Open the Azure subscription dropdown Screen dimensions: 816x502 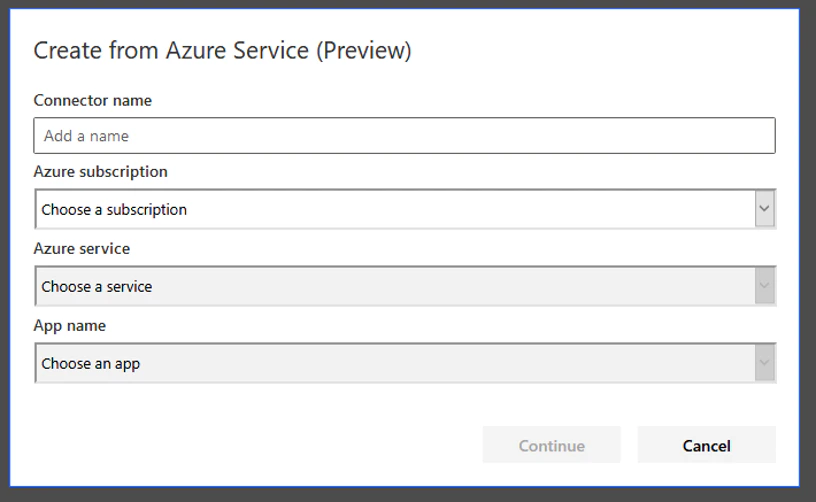pos(405,209)
